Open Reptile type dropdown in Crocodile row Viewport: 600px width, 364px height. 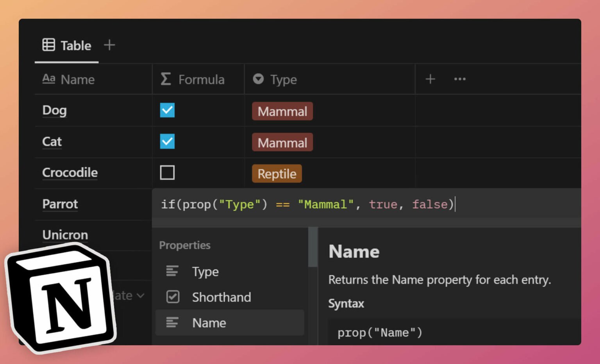tap(277, 174)
